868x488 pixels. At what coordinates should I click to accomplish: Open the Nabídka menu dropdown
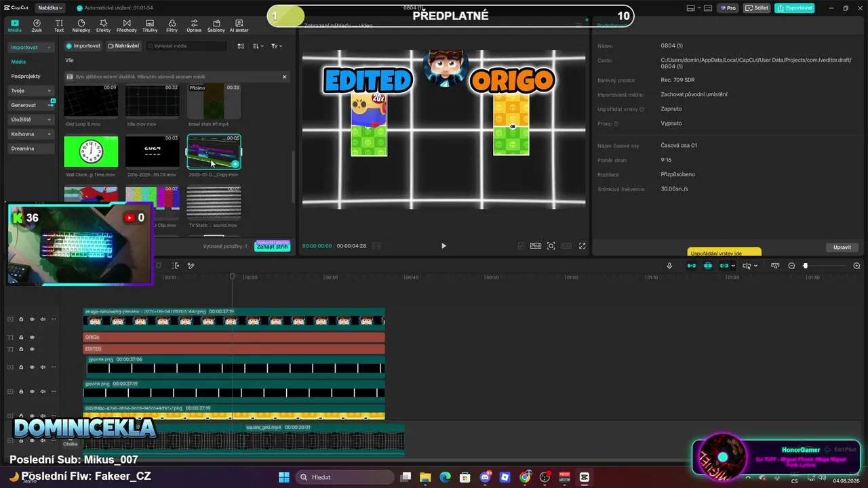tap(50, 8)
